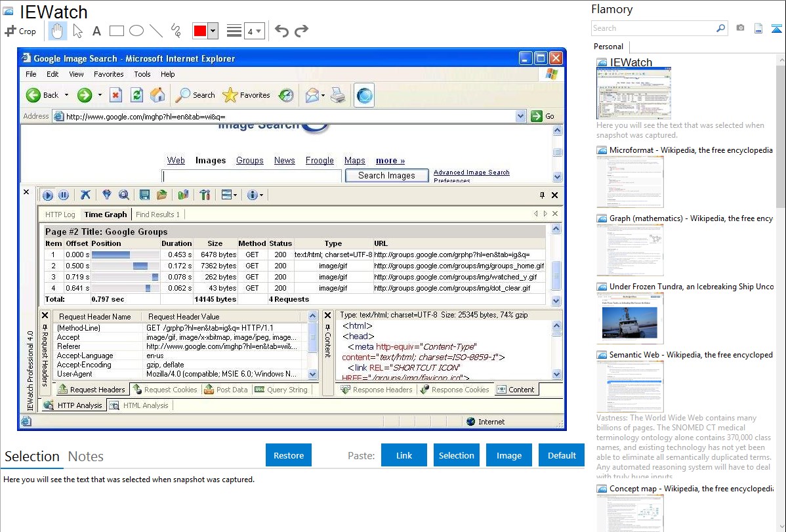Click the document page icon in Flamory header
This screenshot has width=786, height=532.
point(758,28)
